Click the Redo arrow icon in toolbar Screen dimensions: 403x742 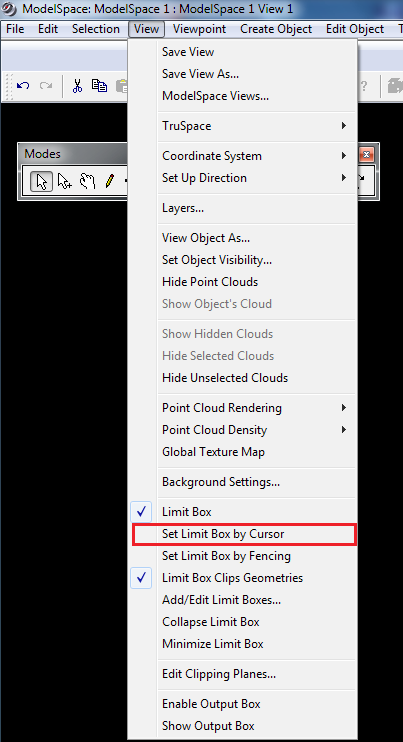46,86
